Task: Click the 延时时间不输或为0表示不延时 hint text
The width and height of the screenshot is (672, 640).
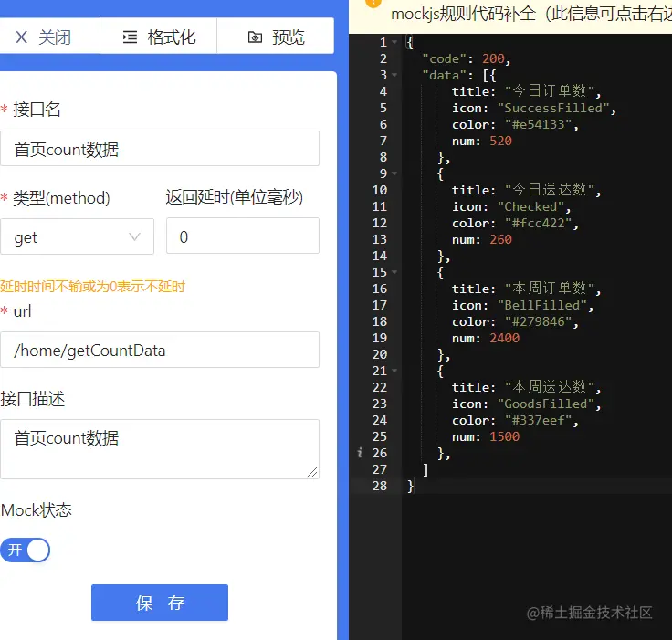Action: coord(92,287)
